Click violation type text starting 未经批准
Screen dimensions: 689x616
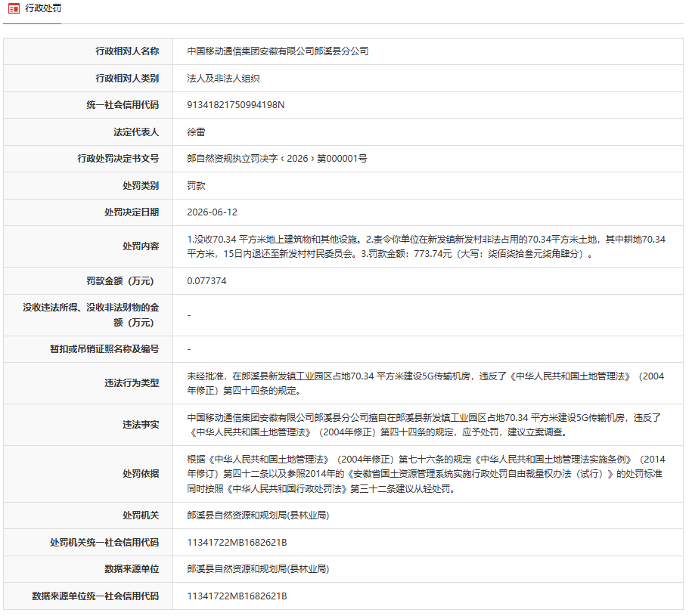[425, 383]
